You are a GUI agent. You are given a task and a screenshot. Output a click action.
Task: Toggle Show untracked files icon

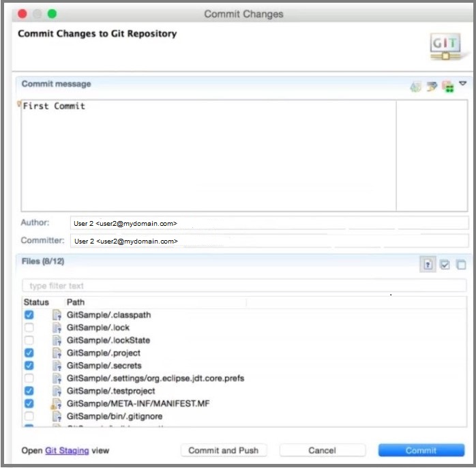click(428, 265)
